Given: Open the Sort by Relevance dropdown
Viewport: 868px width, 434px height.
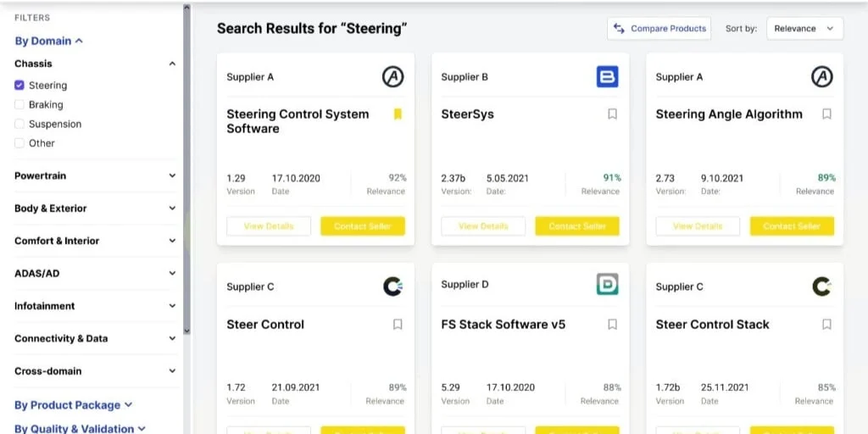Looking at the screenshot, I should [x=804, y=29].
